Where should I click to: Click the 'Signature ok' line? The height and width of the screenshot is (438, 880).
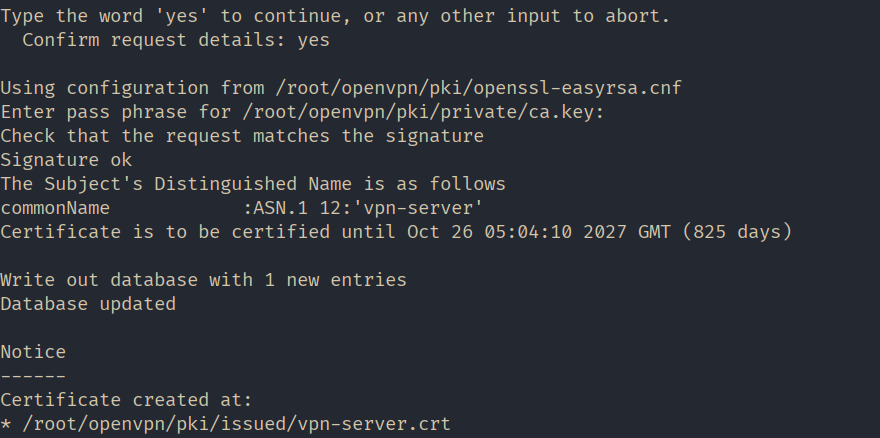66,160
